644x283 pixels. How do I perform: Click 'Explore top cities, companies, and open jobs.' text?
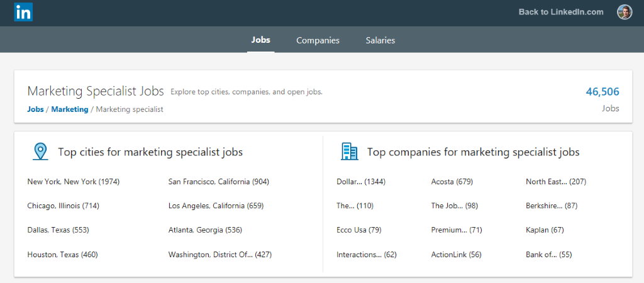(247, 92)
